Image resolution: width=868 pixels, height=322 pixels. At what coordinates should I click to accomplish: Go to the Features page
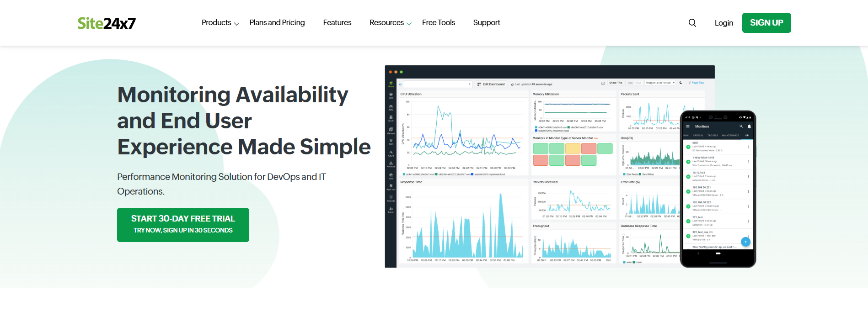pyautogui.click(x=337, y=23)
